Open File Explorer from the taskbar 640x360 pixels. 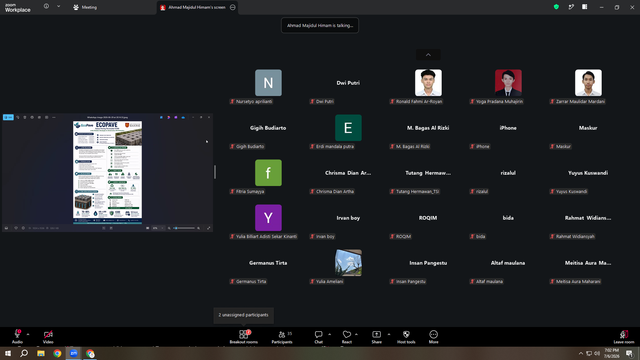[x=41, y=353]
